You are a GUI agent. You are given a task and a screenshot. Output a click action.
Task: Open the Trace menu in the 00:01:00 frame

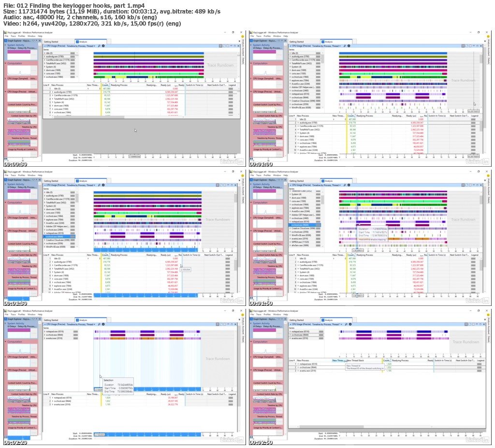click(259, 36)
